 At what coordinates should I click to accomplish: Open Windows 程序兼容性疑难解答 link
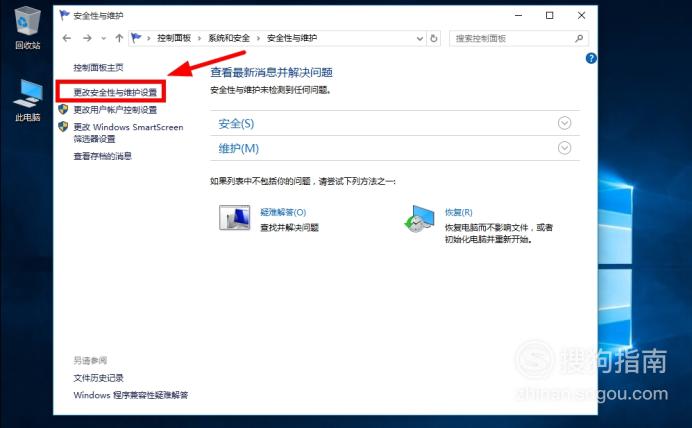(x=131, y=395)
